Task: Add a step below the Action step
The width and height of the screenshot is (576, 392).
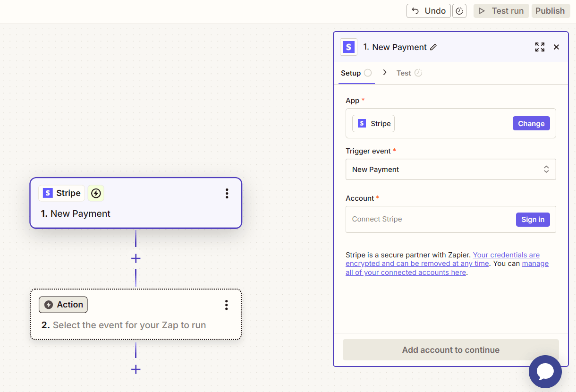Action: pyautogui.click(x=136, y=369)
